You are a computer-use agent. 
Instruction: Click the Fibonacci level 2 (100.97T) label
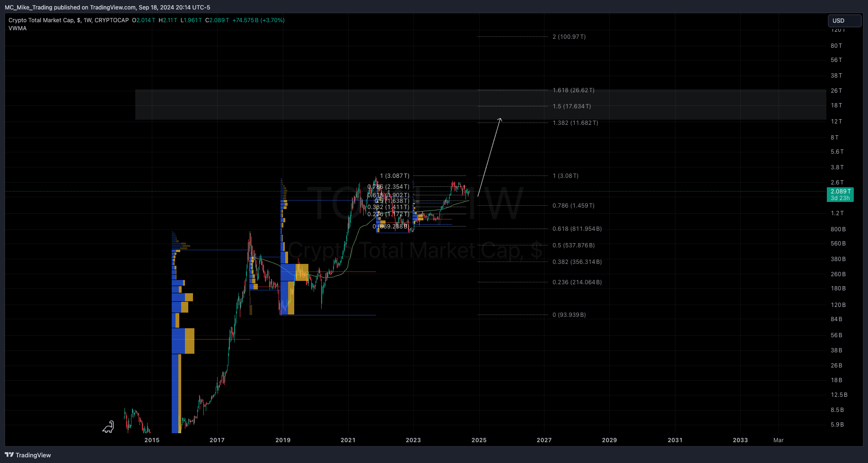[569, 37]
